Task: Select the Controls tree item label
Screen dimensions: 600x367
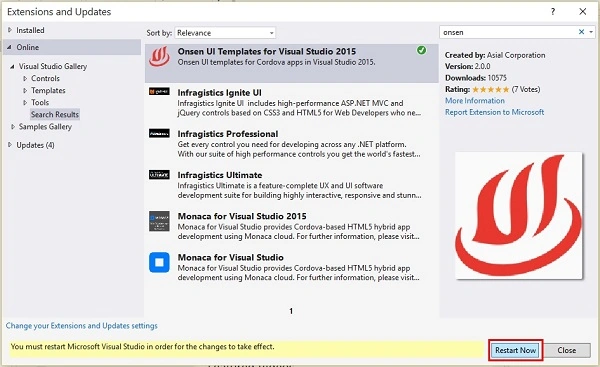Action: (46, 78)
